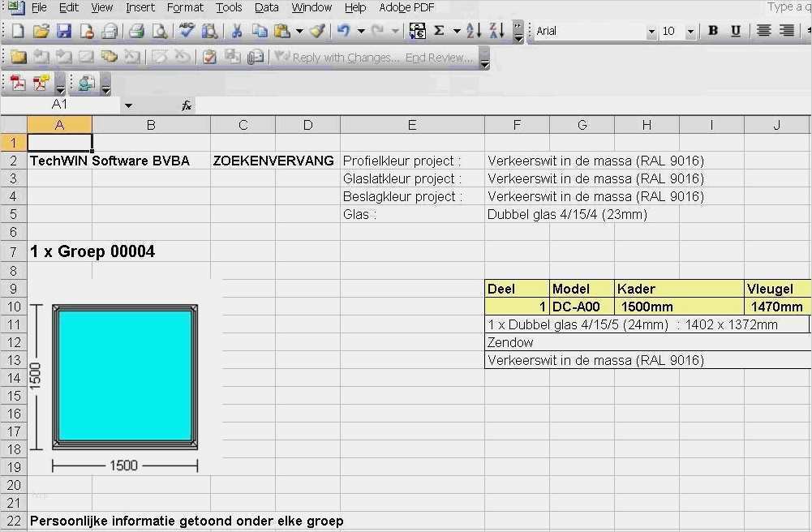Open the font size dropdown
Viewport: 812px width, 532px height.
[x=690, y=32]
